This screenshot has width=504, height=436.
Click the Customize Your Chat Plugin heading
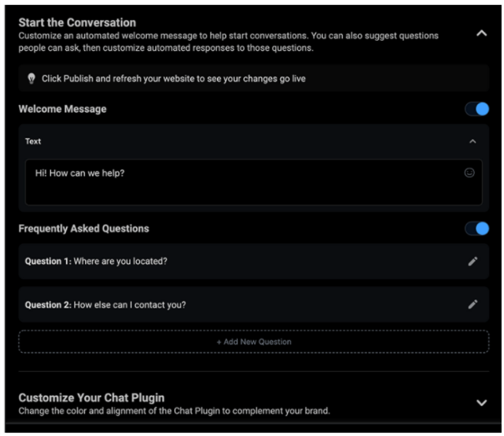point(91,398)
